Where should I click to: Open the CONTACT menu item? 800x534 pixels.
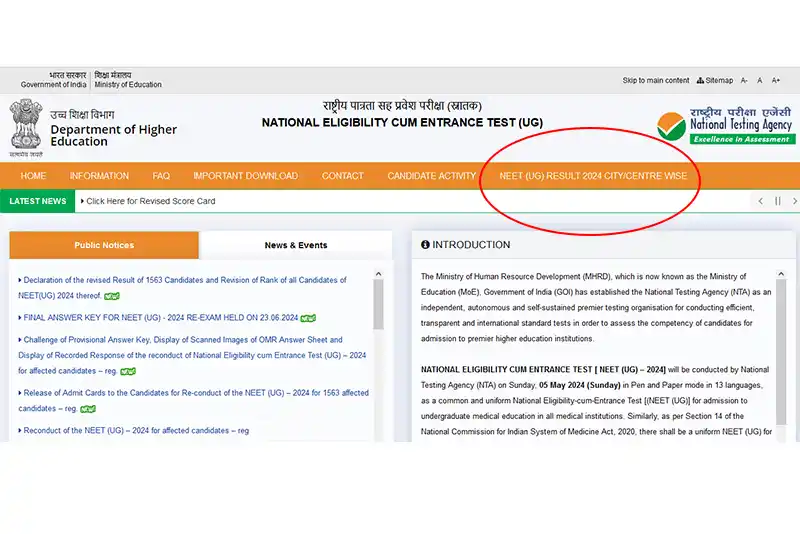pyautogui.click(x=342, y=176)
